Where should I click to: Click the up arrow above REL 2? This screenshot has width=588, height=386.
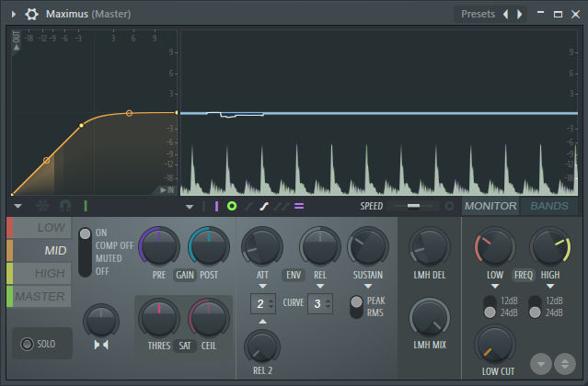(x=262, y=322)
